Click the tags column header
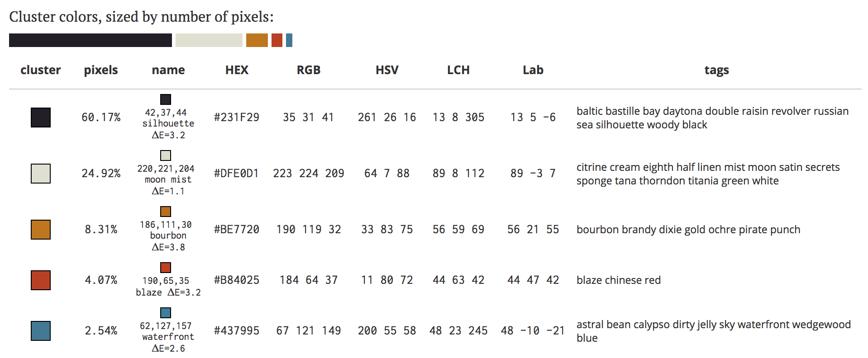Screen dimensions: 868x358 717,70
